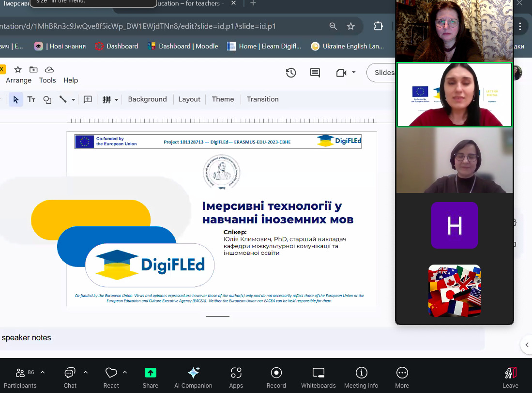Viewport: 532px width, 393px height.
Task: Star the presentation document
Action: (x=18, y=69)
